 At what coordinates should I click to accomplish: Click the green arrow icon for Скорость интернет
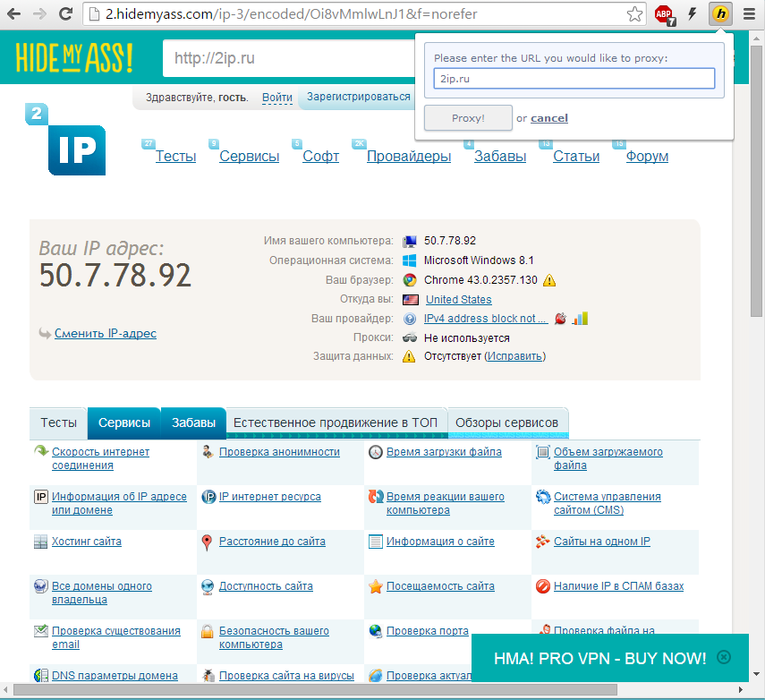point(41,450)
